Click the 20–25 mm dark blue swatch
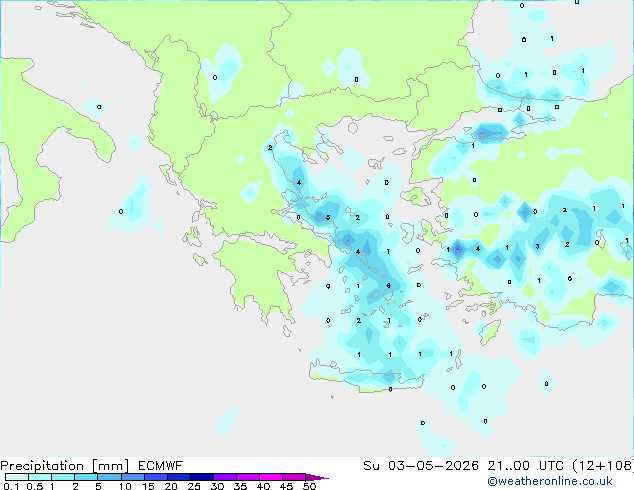Screen dimensions: 634x490 (179, 477)
